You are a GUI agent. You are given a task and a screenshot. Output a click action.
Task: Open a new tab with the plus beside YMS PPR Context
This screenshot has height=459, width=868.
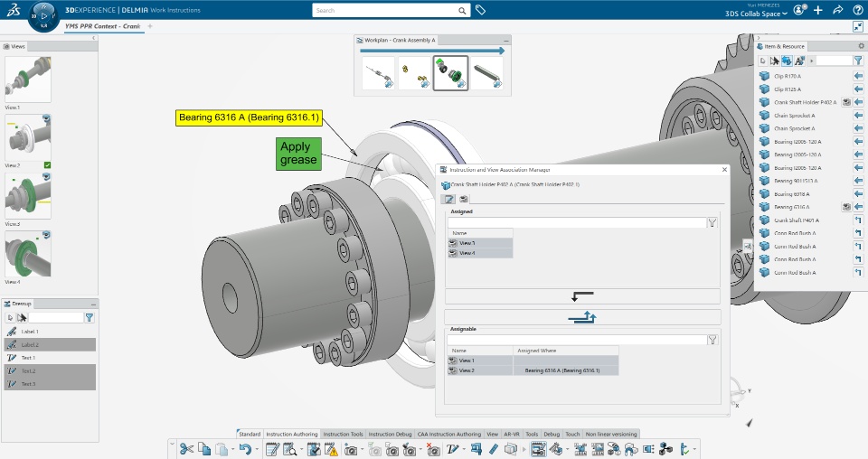[x=150, y=26]
